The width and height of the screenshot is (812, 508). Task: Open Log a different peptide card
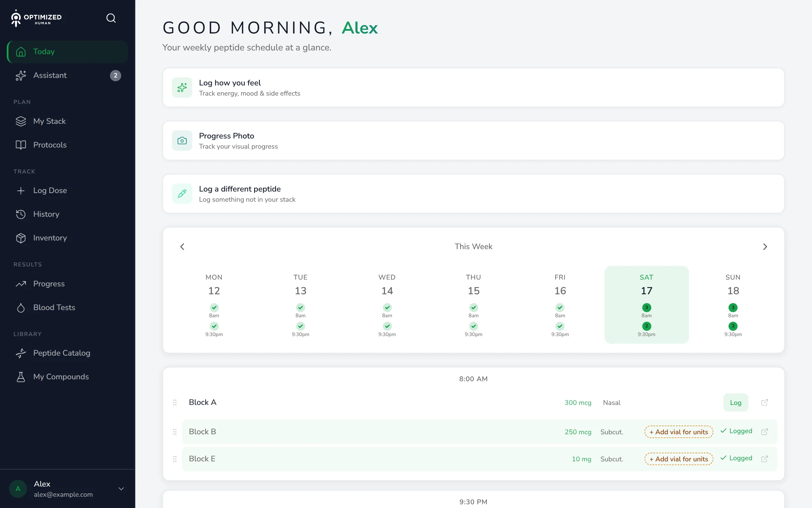[473, 194]
